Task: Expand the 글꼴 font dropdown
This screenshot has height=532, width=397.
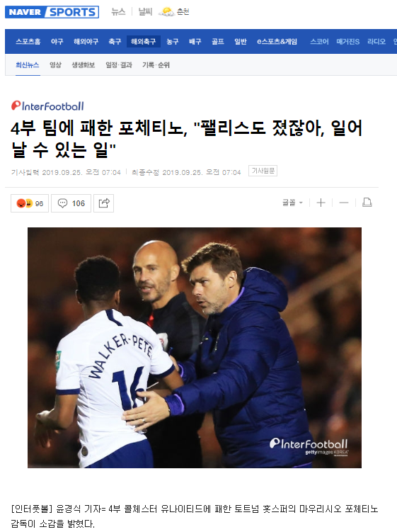Action: [x=292, y=203]
